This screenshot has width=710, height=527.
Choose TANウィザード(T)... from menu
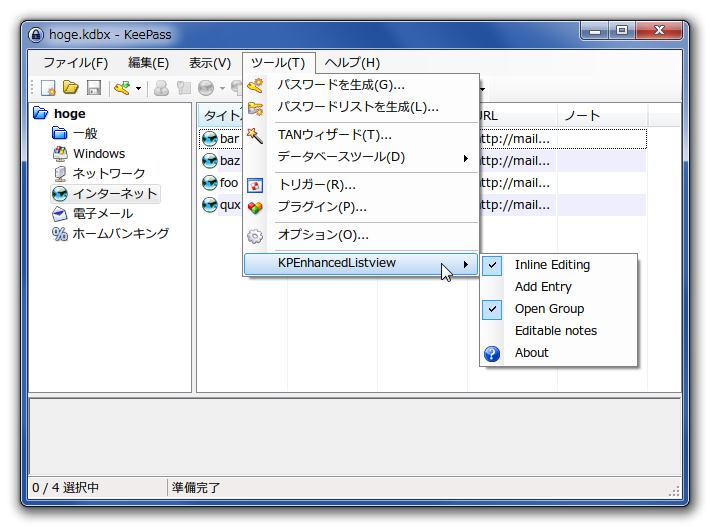(361, 135)
